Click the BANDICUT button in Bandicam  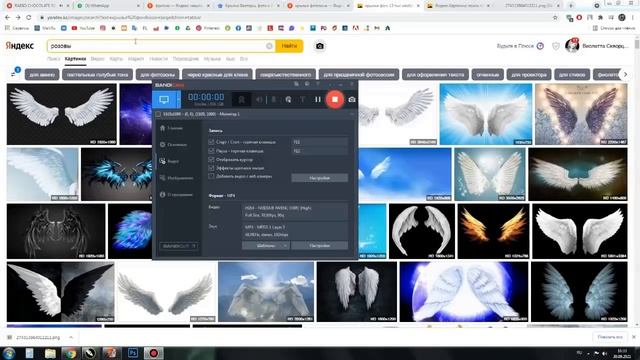pyautogui.click(x=178, y=246)
